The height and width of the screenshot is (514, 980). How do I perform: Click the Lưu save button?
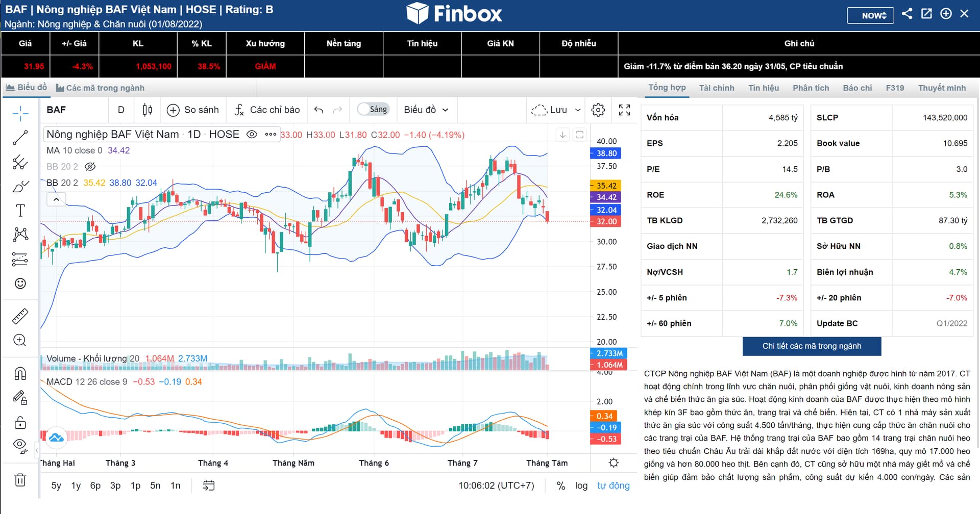pyautogui.click(x=549, y=110)
